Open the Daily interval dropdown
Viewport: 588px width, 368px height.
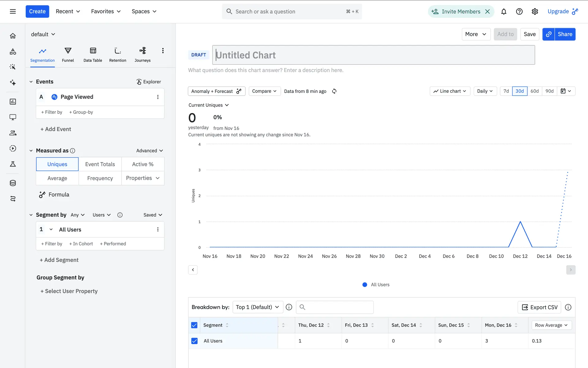tap(484, 91)
